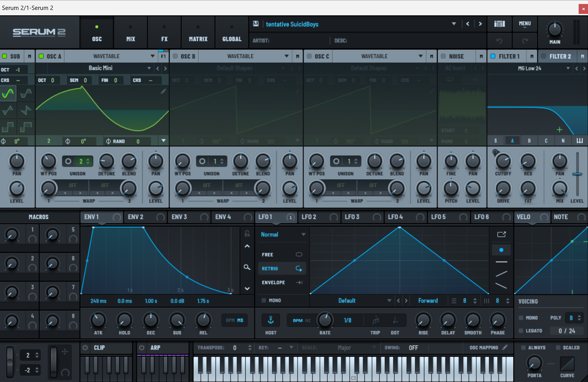Enable the LEGATO checkbox in Voicing
The height and width of the screenshot is (382, 588).
pos(521,331)
